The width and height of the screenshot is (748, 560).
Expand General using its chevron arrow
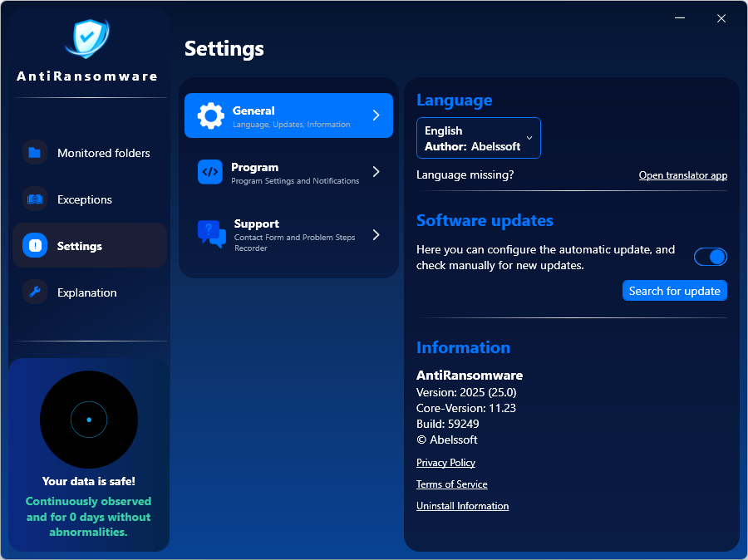point(376,115)
